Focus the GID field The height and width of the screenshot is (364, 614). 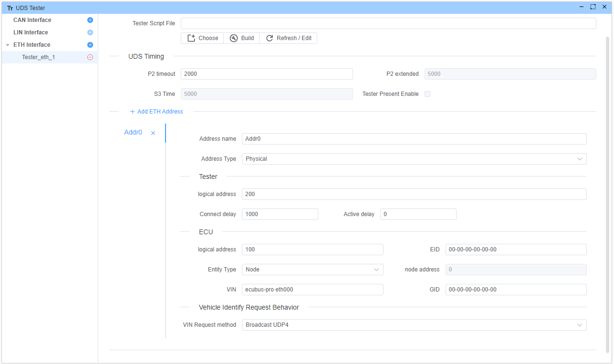[516, 290]
